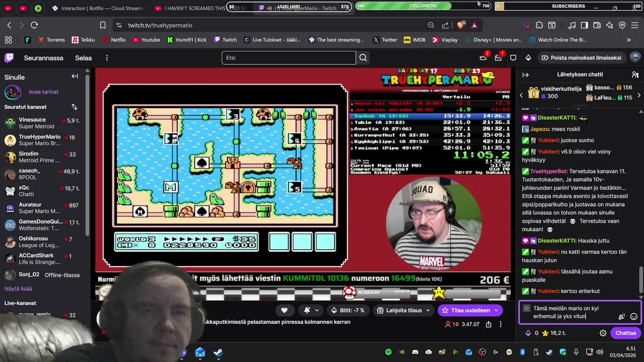Click the search magnifier button
644x362 pixels.
pyautogui.click(x=363, y=58)
